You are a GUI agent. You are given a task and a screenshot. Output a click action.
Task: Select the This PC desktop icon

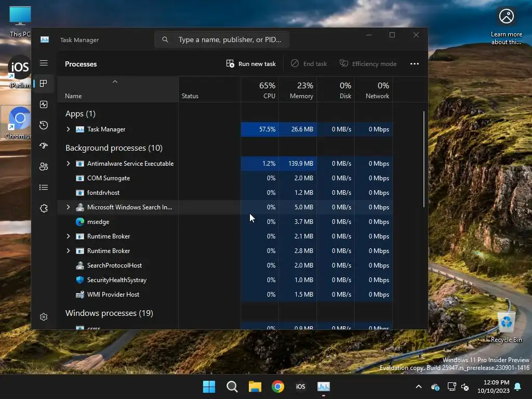point(20,21)
